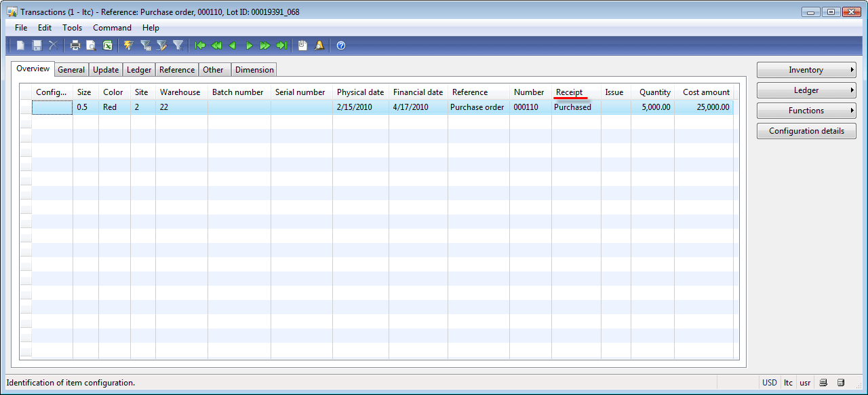
Task: Select the 'Red' color cell
Action: pos(115,107)
